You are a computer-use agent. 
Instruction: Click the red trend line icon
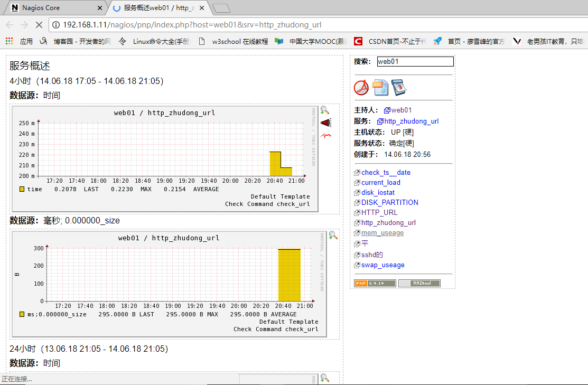coord(326,135)
